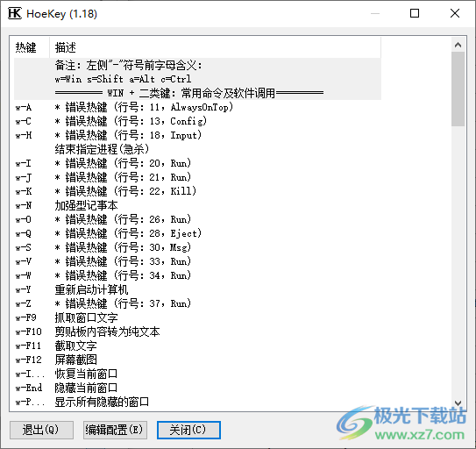Image resolution: width=476 pixels, height=449 pixels.
Task: Select the w-I row with 行号 20
Action: pyautogui.click(x=197, y=163)
